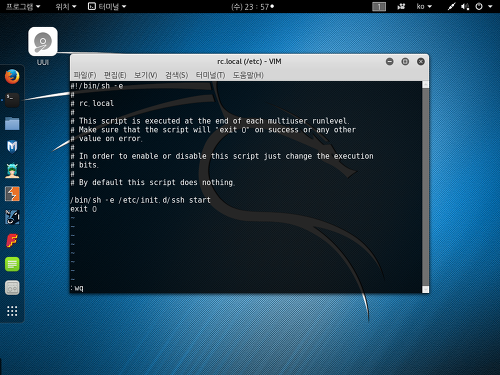Click the 'Make sure that the script' line
Viewport: 500px width, 375px height.
(213, 130)
